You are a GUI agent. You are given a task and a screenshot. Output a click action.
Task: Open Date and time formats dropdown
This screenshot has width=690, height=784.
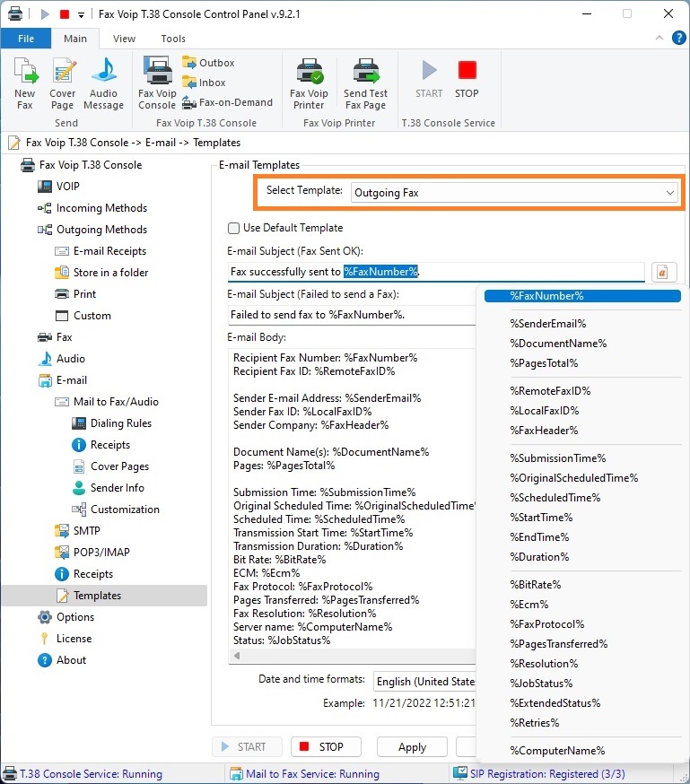click(424, 681)
